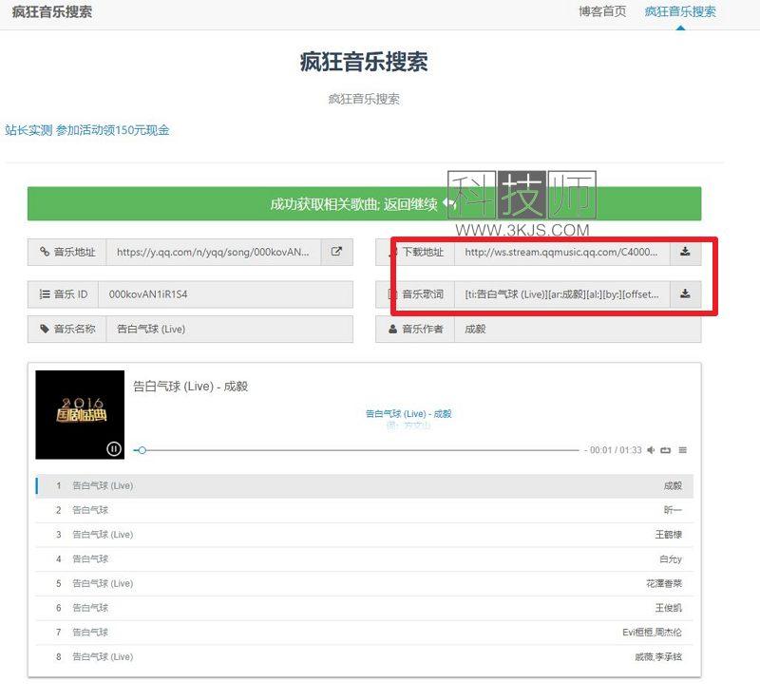This screenshot has width=760, height=700.
Task: Mute the player volume speaker icon
Action: (x=651, y=450)
